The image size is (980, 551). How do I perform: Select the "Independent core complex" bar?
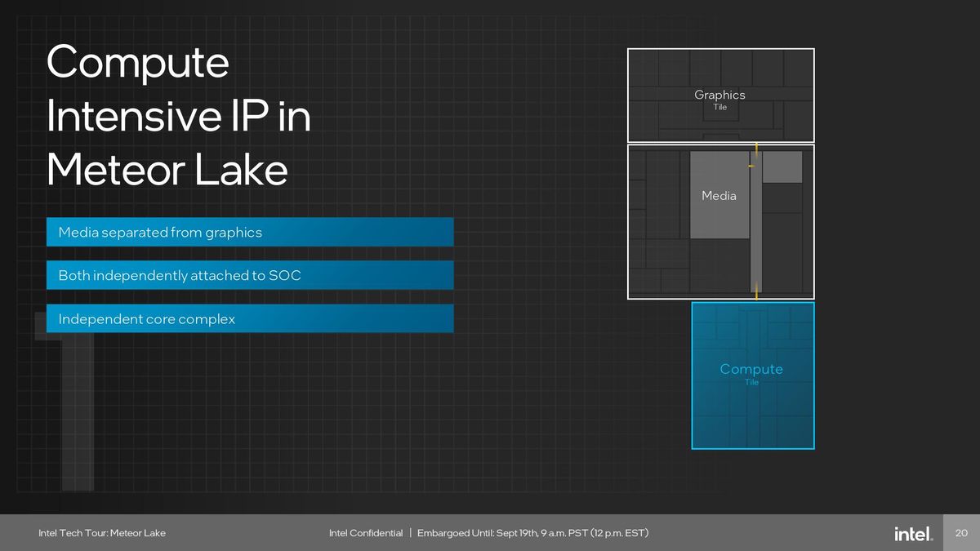click(x=250, y=318)
